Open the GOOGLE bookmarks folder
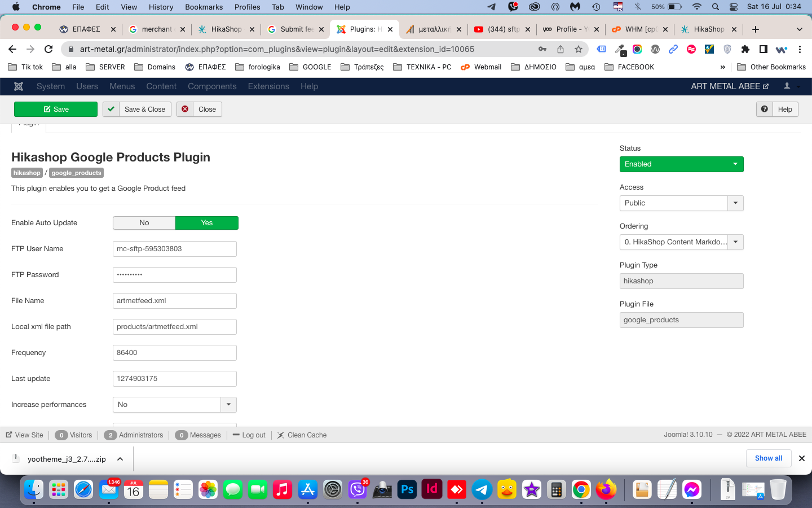Screen dimensions: 812x508 [x=311, y=67]
